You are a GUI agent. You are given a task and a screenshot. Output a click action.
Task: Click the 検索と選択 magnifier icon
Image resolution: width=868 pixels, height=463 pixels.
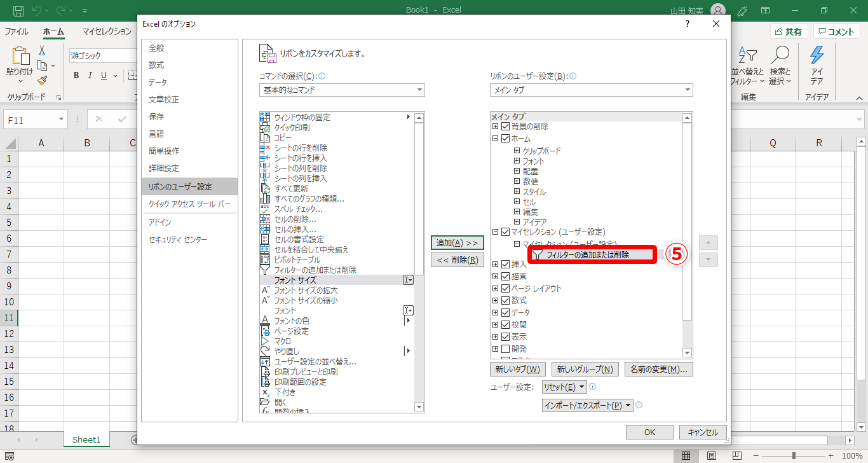780,55
